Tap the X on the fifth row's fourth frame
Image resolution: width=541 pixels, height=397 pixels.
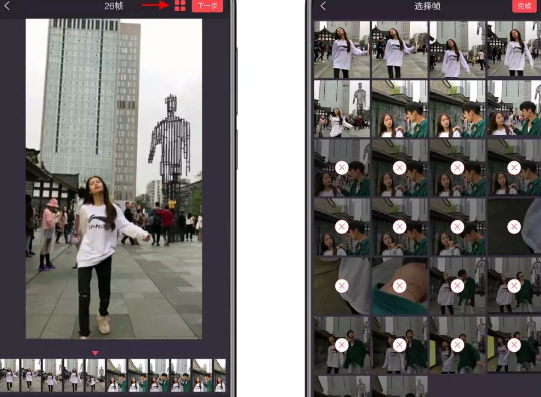pos(514,286)
